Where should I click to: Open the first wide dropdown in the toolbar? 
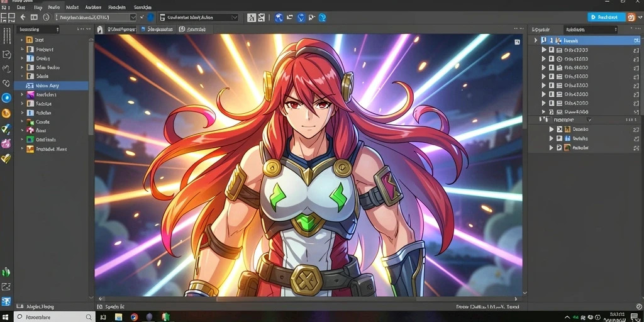point(96,17)
